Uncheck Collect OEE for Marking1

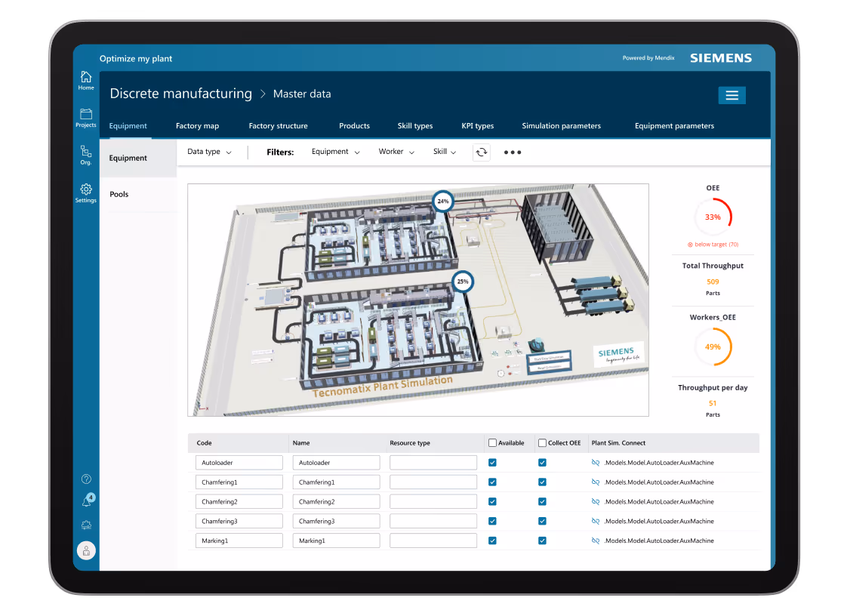[542, 541]
